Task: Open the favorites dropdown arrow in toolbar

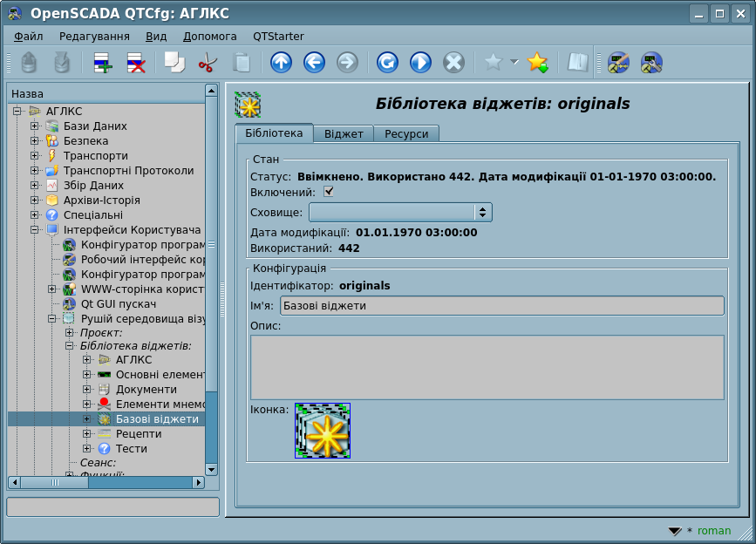Action: 514,62
